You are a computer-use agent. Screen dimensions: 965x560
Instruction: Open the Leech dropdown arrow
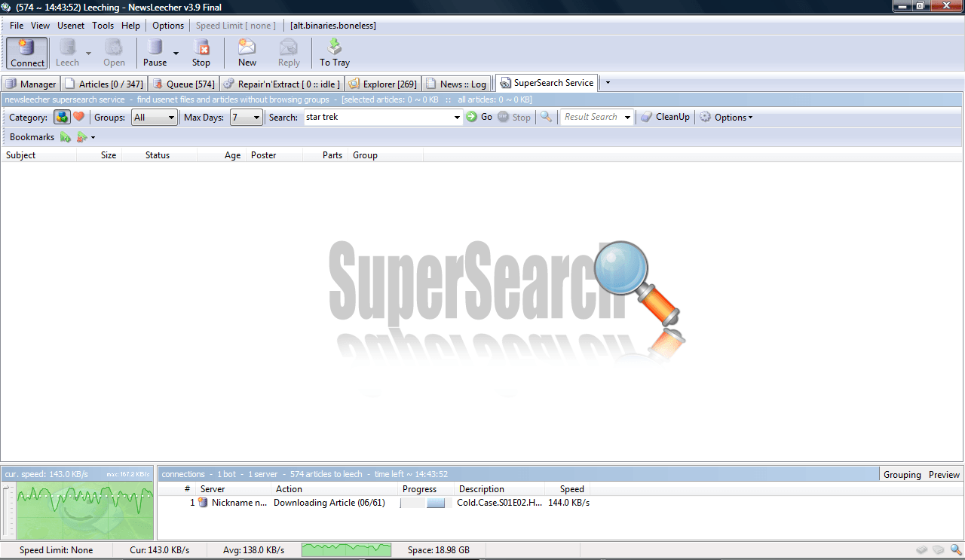point(88,54)
